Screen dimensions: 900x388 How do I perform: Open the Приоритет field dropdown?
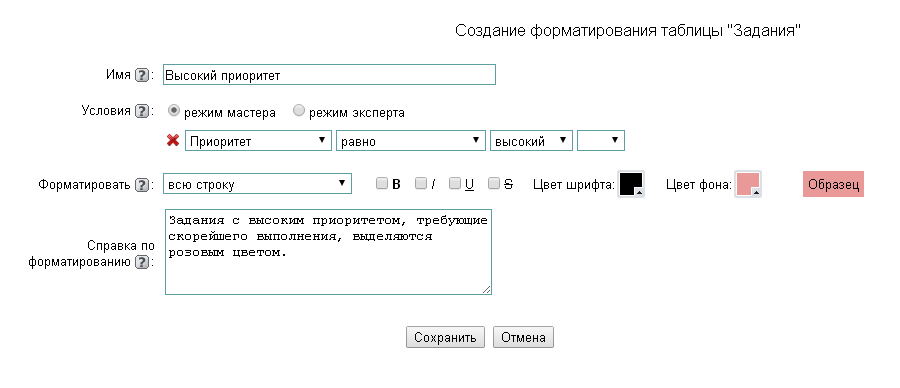(x=258, y=141)
